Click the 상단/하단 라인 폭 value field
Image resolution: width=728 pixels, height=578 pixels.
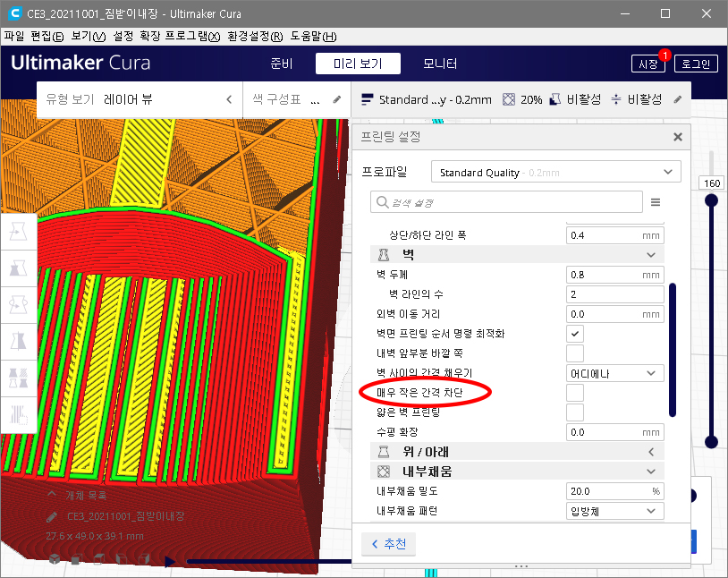point(614,235)
